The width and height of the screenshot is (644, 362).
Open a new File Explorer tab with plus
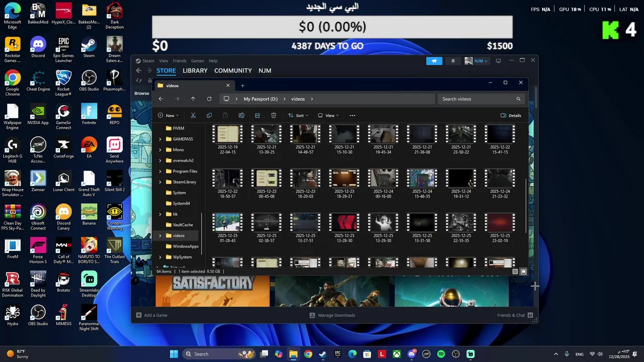[x=242, y=85]
